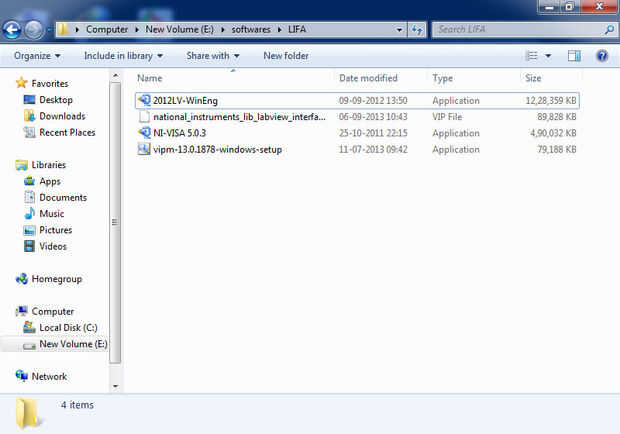Click the VIP file's blank document icon
The width and height of the screenshot is (620, 434).
tap(144, 117)
